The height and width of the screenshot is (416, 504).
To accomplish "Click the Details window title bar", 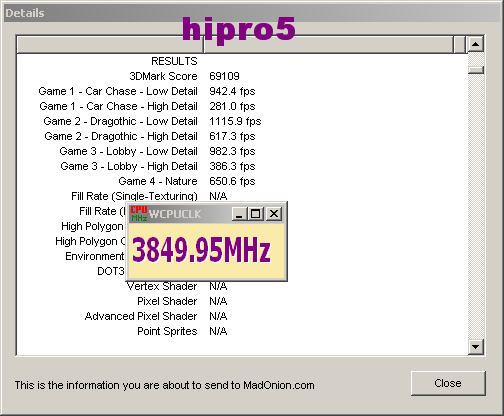I will pos(252,13).
